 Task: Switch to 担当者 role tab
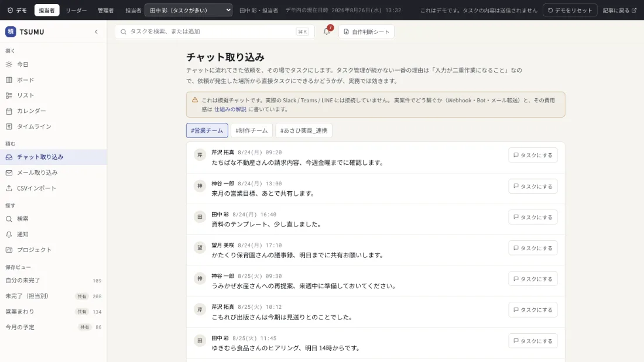[x=47, y=11]
